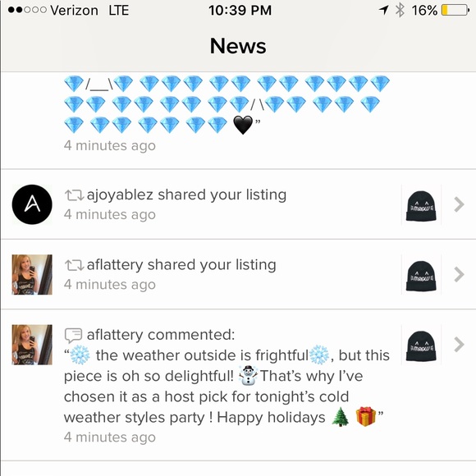The width and height of the screenshot is (476, 476).
Task: Tap the share icon beside aflattery shared
Action: tap(74, 265)
